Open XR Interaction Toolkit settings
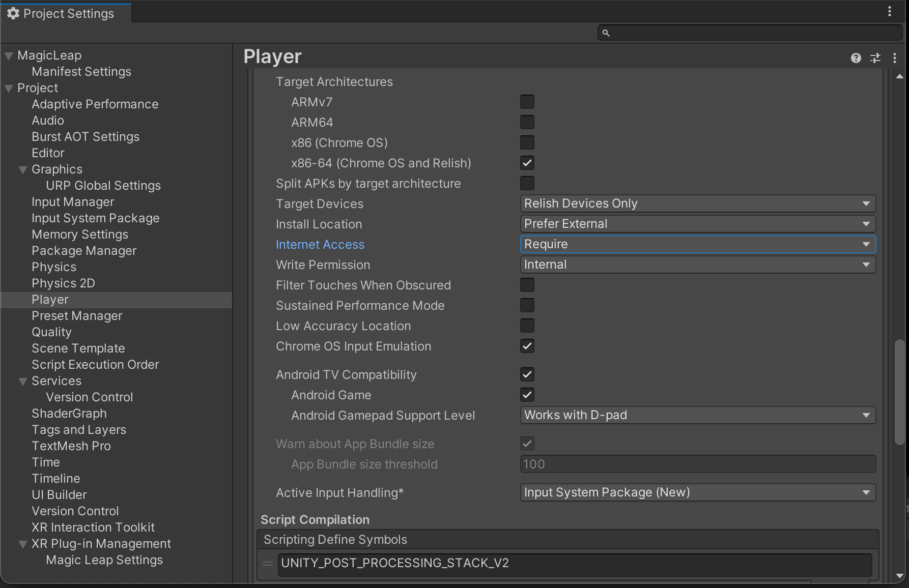 pyautogui.click(x=93, y=527)
